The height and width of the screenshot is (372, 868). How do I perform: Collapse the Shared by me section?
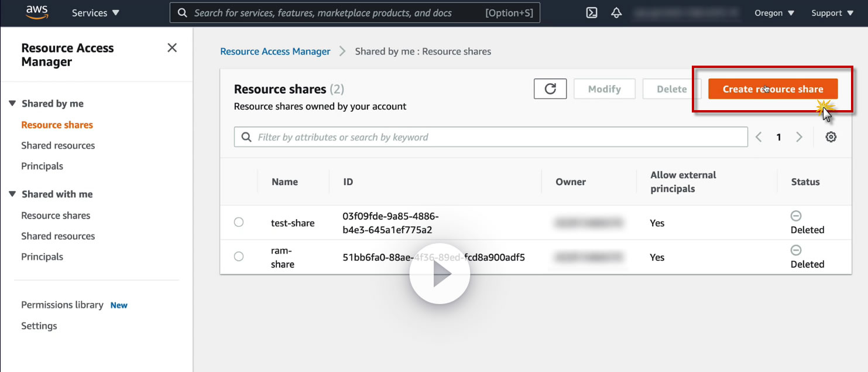pos(12,104)
